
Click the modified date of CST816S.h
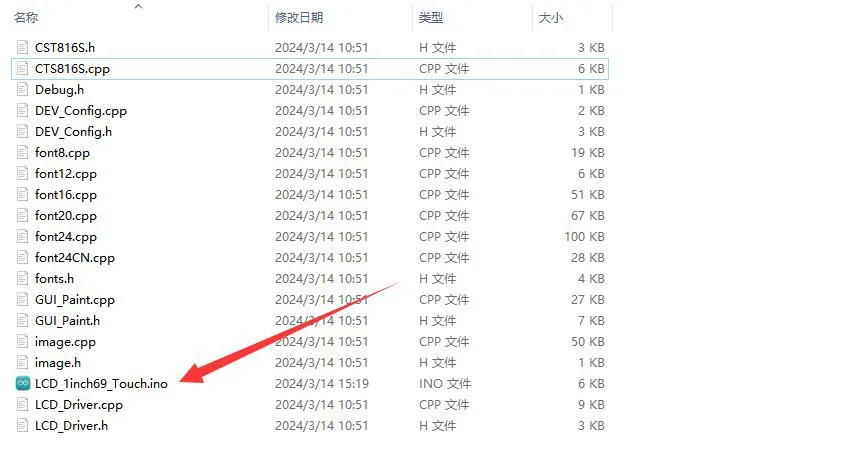pos(322,47)
